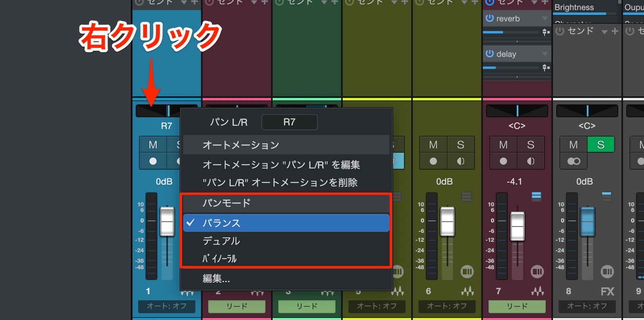Select バランス pan mode
Viewport: 644px width, 320px height.
286,223
